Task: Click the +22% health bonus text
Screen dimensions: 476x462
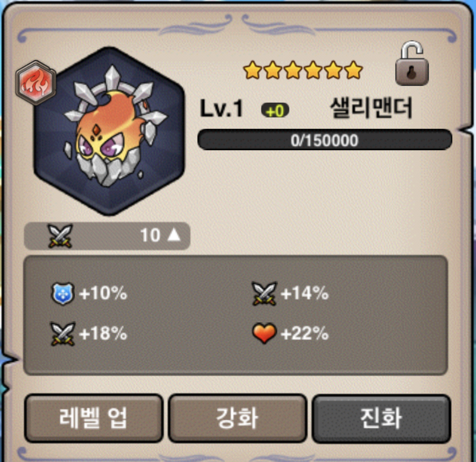Action: coord(304,333)
